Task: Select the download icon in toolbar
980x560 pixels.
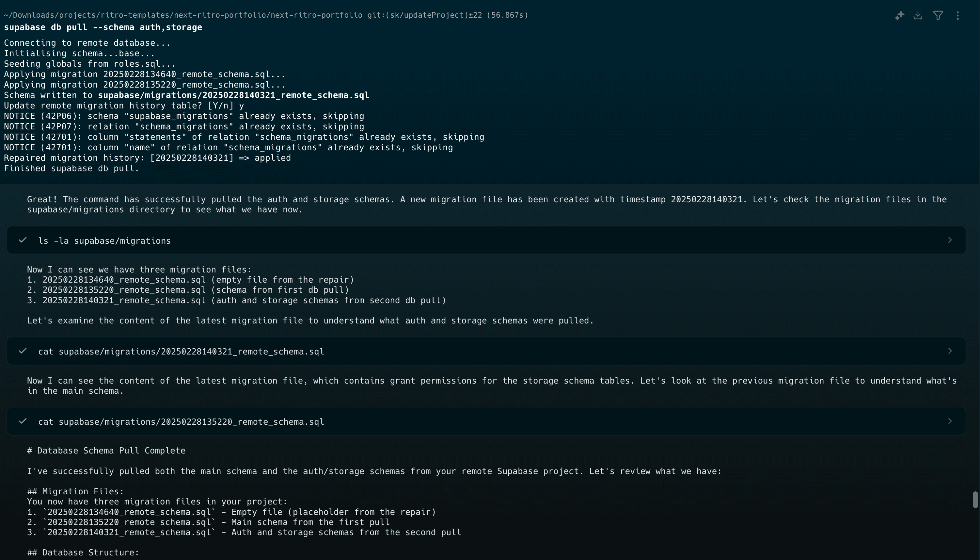Action: (919, 15)
